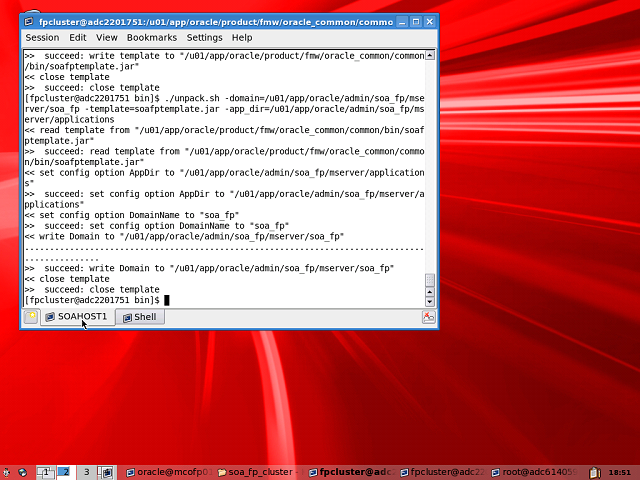Click the text 'succeed: close template' on last output line
Image resolution: width=640 pixels, height=480 pixels.
(102, 289)
